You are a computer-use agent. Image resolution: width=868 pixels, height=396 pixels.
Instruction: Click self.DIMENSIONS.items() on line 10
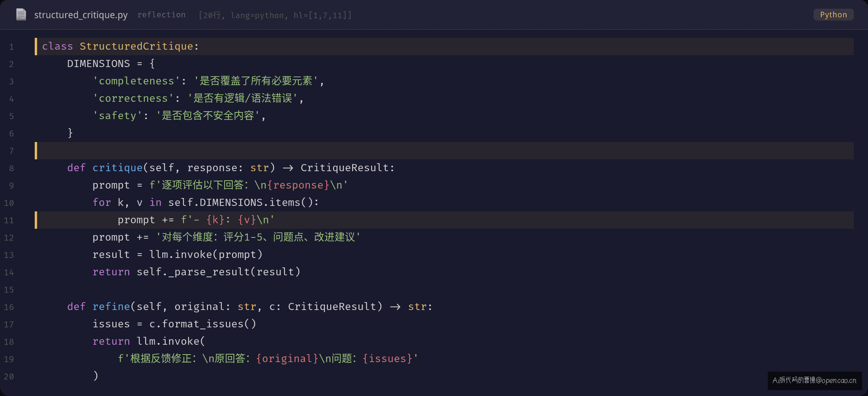(240, 202)
